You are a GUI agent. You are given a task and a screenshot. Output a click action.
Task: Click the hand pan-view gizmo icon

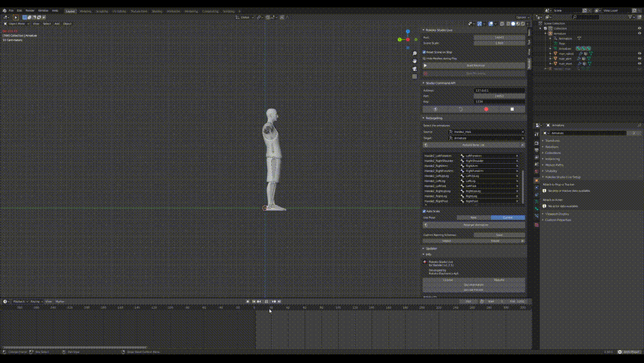(x=414, y=61)
